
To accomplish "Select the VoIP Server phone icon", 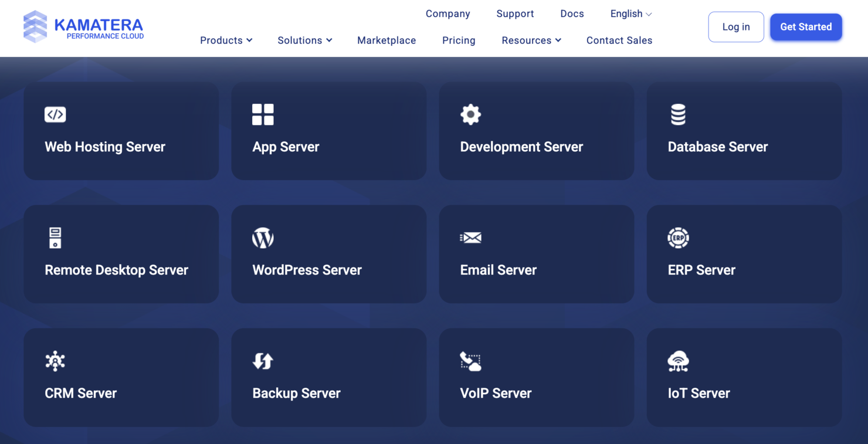I will tap(470, 361).
